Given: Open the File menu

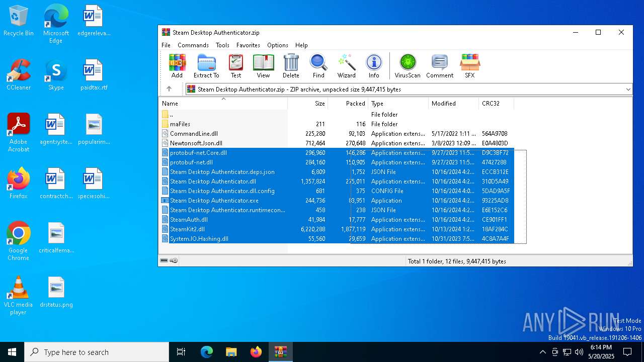Looking at the screenshot, I should pyautogui.click(x=166, y=45).
